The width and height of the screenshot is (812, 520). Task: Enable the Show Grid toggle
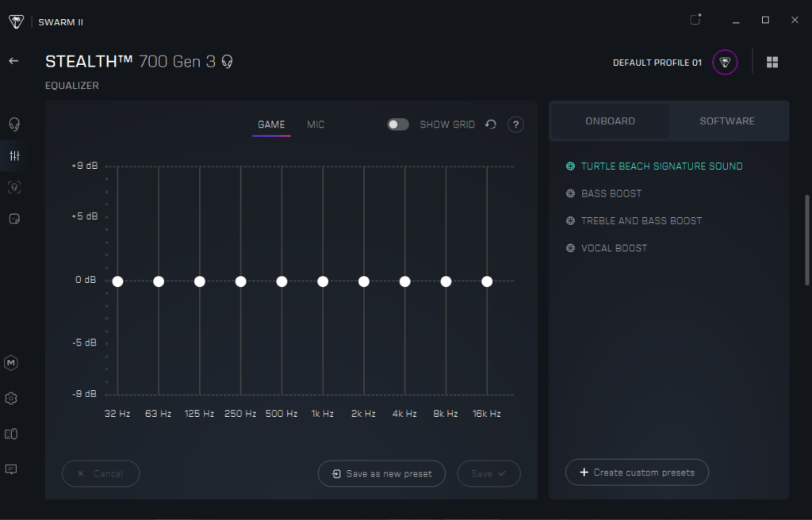coord(398,124)
